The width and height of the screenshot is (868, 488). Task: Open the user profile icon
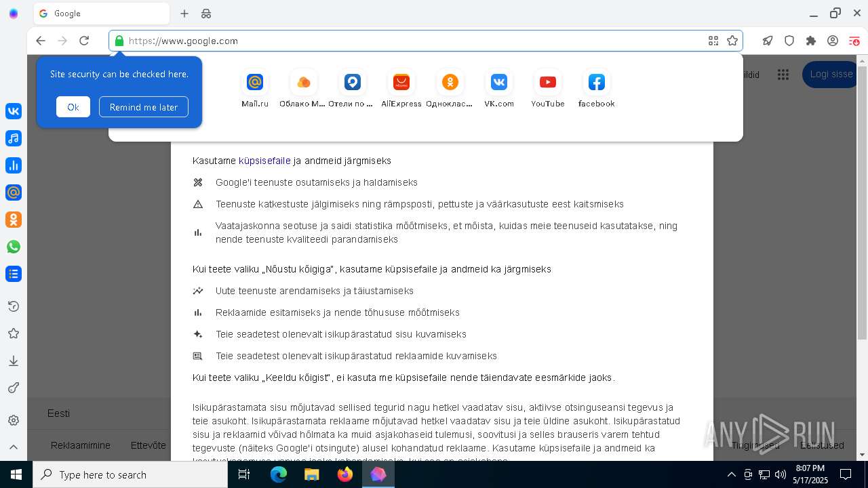point(833,41)
